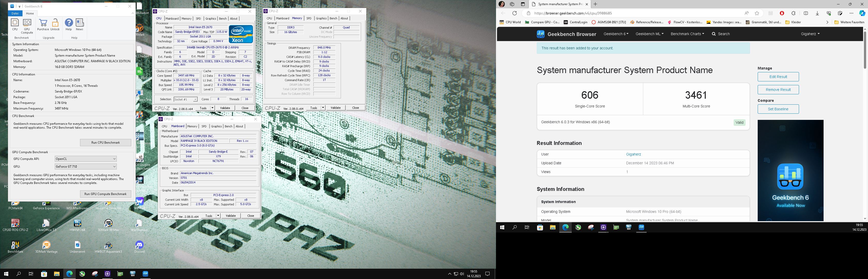Screen dimensions: 868x279
Task: Show hidden system tray icons chevron
Action: [450, 274]
